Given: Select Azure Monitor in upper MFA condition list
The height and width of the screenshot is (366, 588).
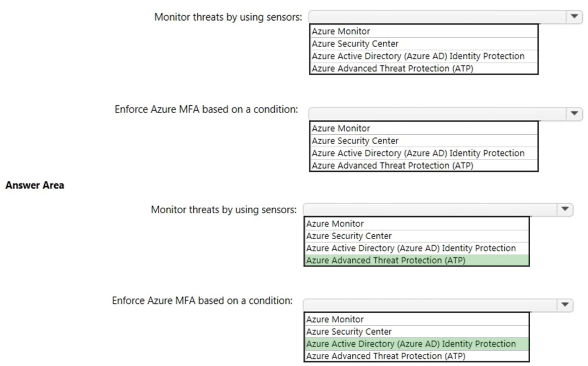Looking at the screenshot, I should tap(341, 128).
